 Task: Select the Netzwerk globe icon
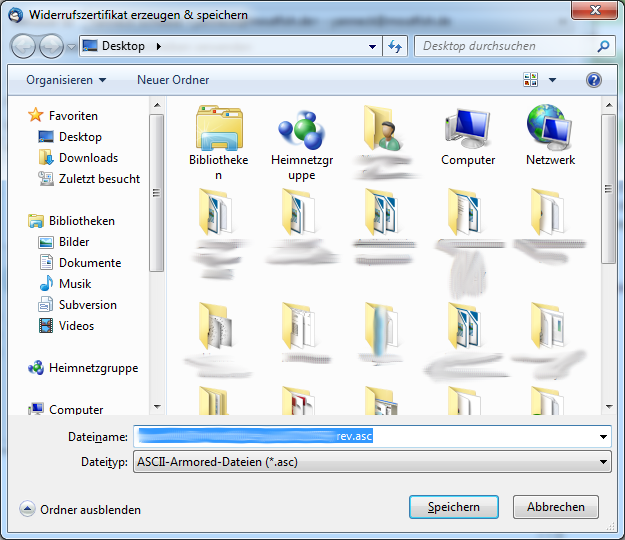(x=550, y=128)
